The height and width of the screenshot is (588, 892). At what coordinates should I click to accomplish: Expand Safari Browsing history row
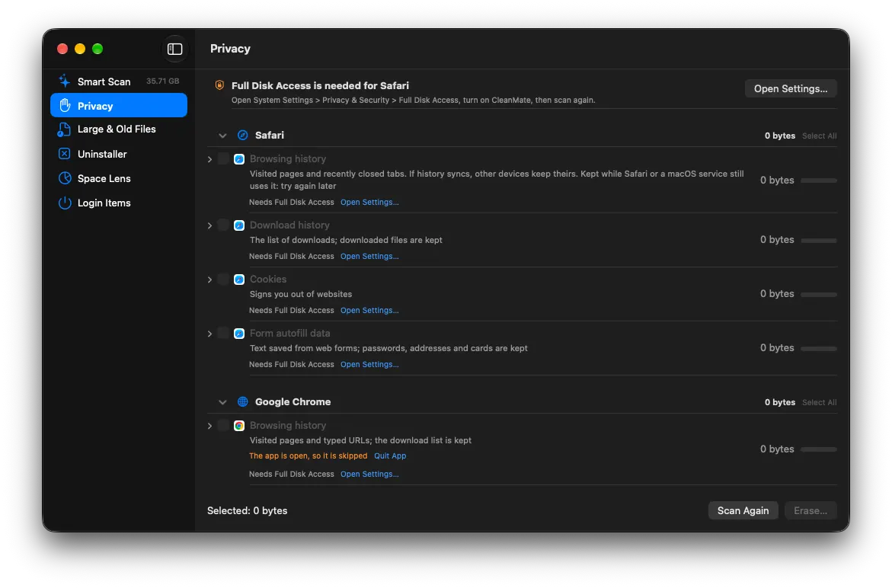[210, 159]
